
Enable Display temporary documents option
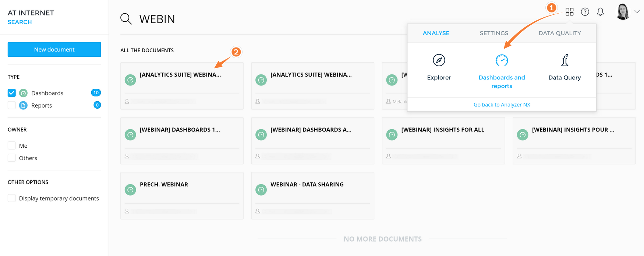tap(12, 198)
